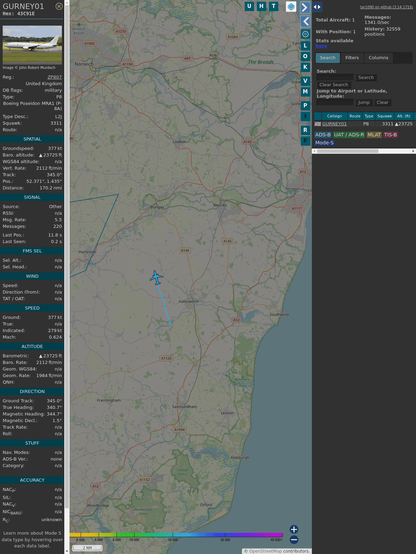Toggle the U map button
The width and height of the screenshot is (416, 554).
(250, 6)
